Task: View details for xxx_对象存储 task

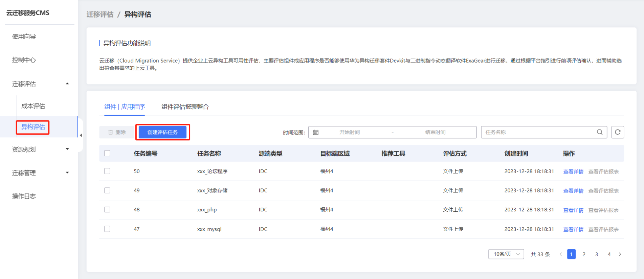Action: pyautogui.click(x=573, y=191)
